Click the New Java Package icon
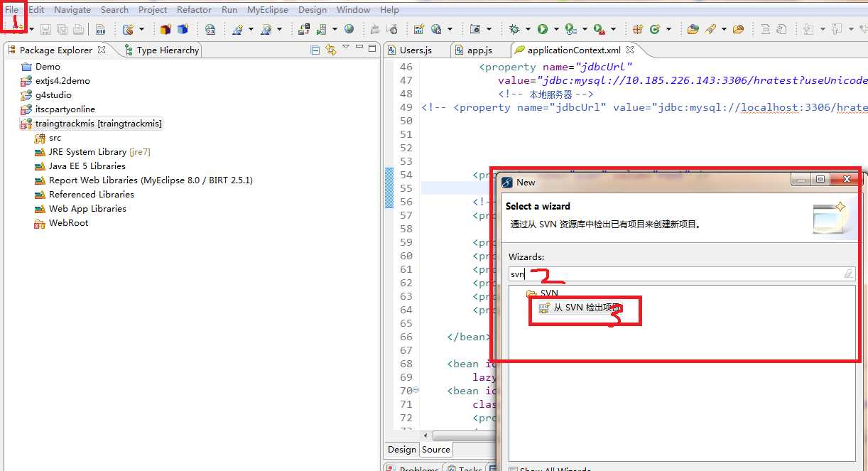Viewport: 868px width, 471px height. [637, 29]
